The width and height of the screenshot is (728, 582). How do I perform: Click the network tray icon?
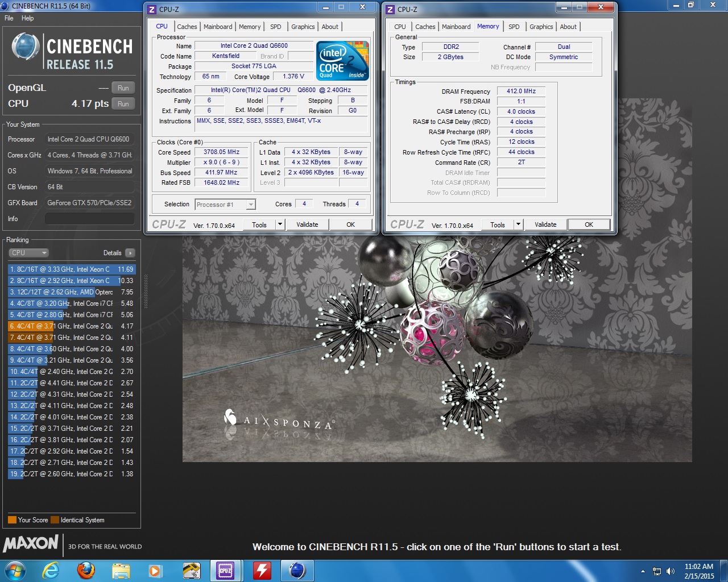point(657,571)
